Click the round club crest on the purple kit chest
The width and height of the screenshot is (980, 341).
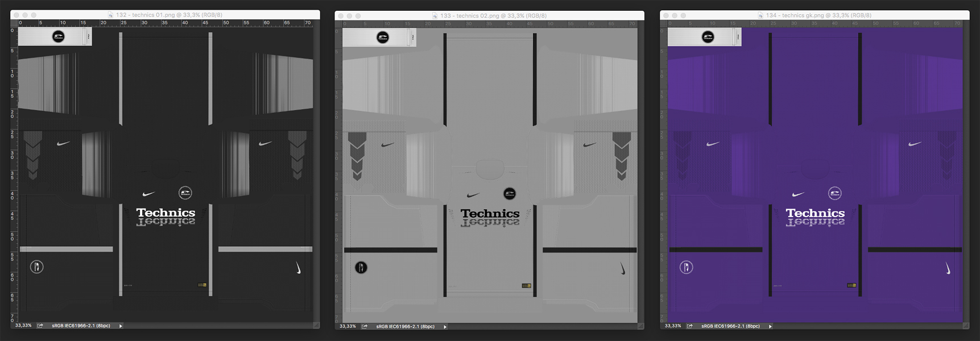834,193
